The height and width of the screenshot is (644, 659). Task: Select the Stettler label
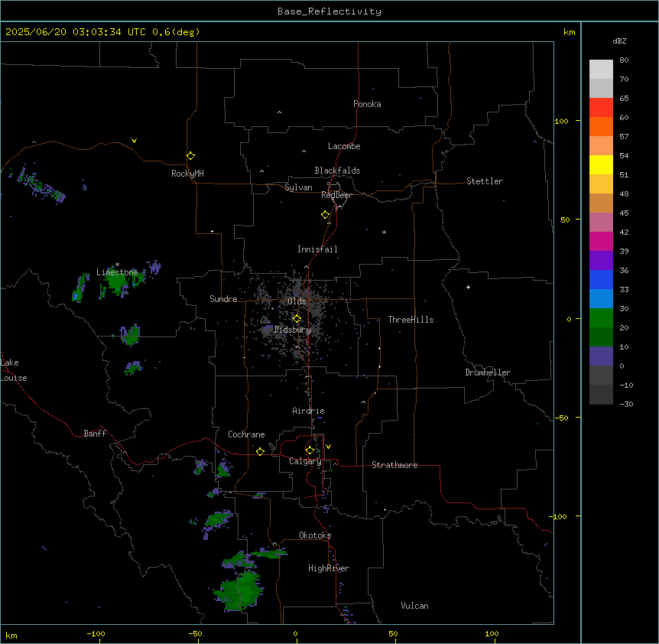pos(485,181)
